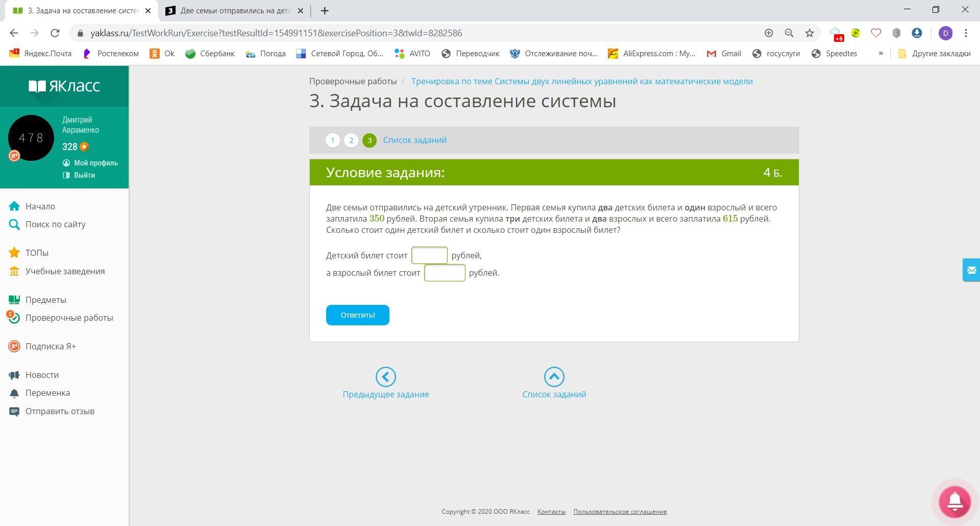980x526 pixels.
Task: Open the yellow-green round extension icon
Action: click(x=856, y=33)
